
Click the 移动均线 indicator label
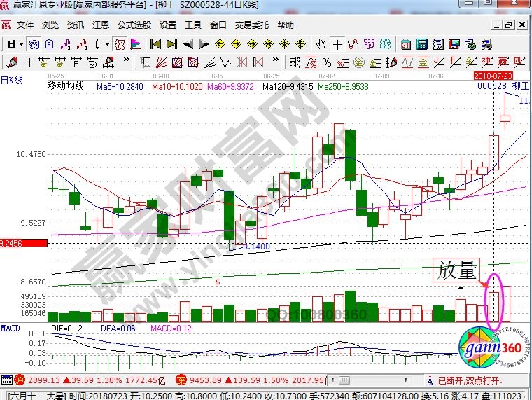(x=65, y=86)
